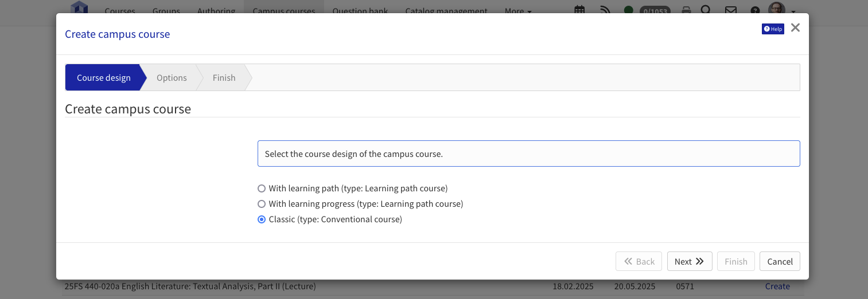Click the RSS subscriptions icon

pos(605,10)
